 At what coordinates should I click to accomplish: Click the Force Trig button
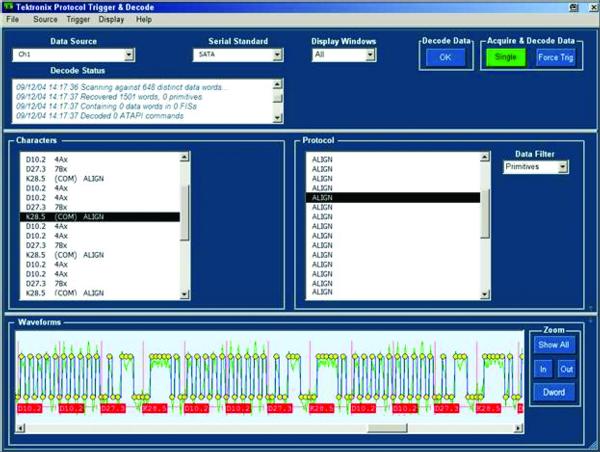(556, 58)
